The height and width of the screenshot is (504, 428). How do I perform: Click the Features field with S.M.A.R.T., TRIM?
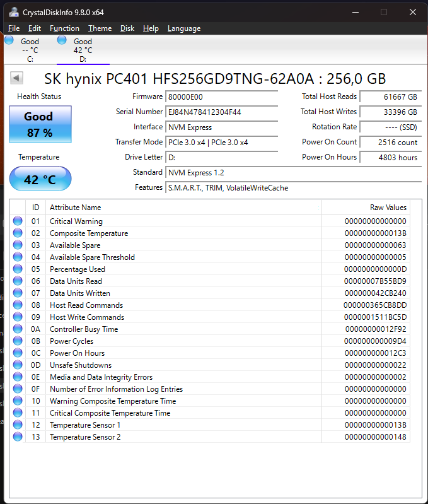[294, 188]
